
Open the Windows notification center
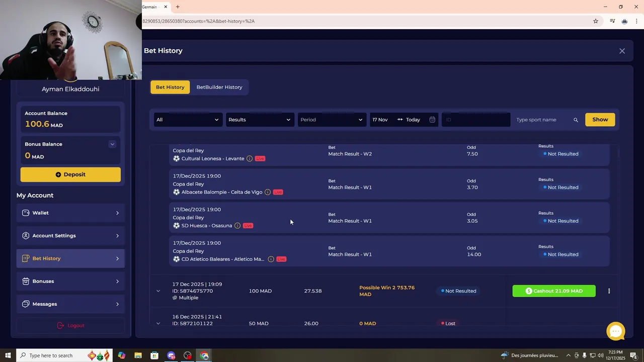click(633, 355)
